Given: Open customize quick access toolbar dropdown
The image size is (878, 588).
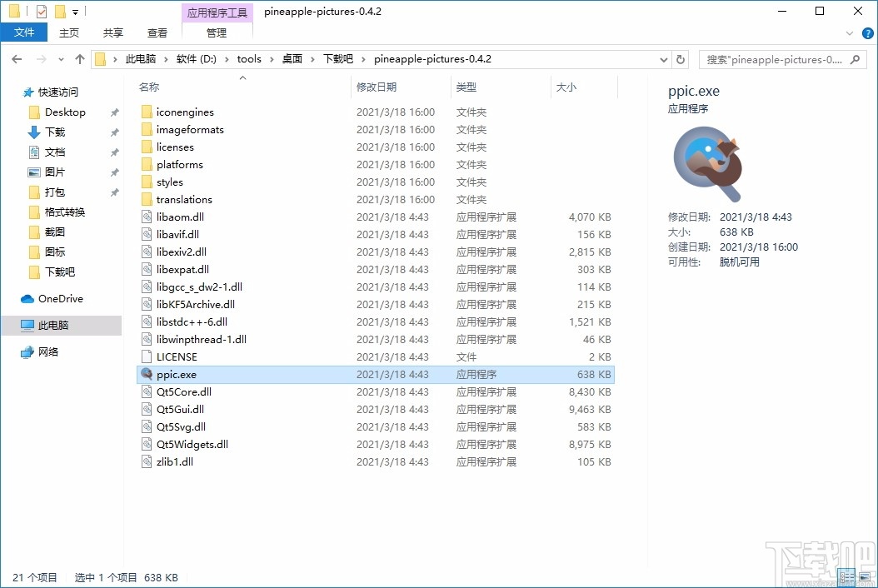Looking at the screenshot, I should point(75,12).
